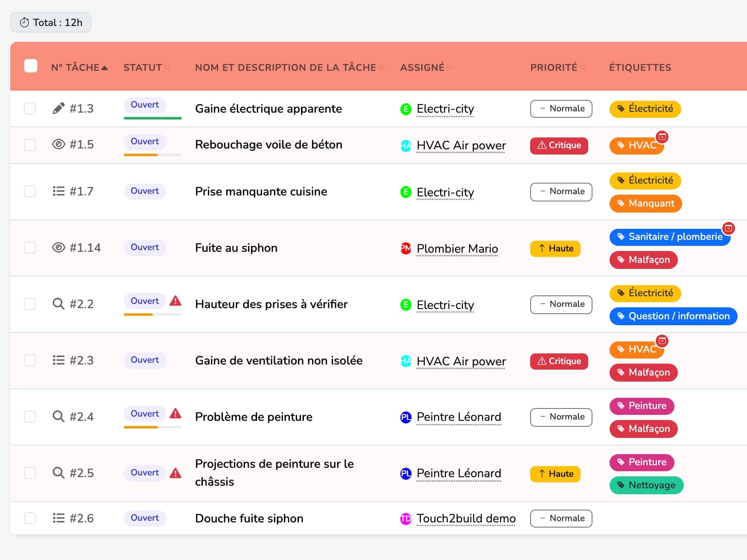Click the pencil edit icon for task #1.3
This screenshot has width=747, height=560.
pyautogui.click(x=58, y=108)
